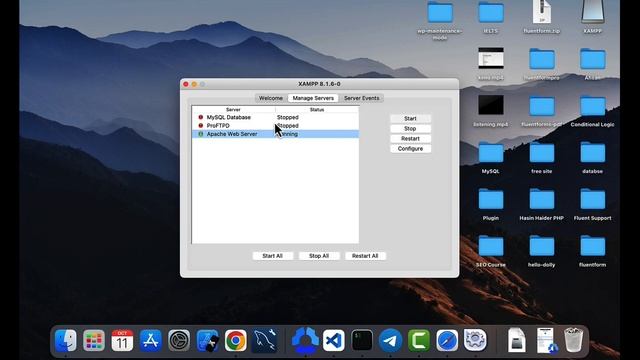Screen dimensions: 640x360
Task: Click the Start button in XAMPP
Action: [x=410, y=118]
